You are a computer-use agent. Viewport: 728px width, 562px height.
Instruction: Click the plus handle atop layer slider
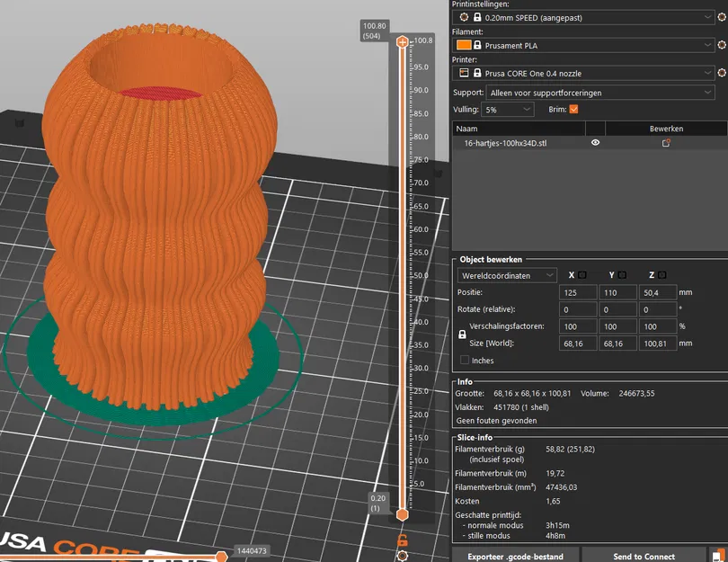coord(403,42)
